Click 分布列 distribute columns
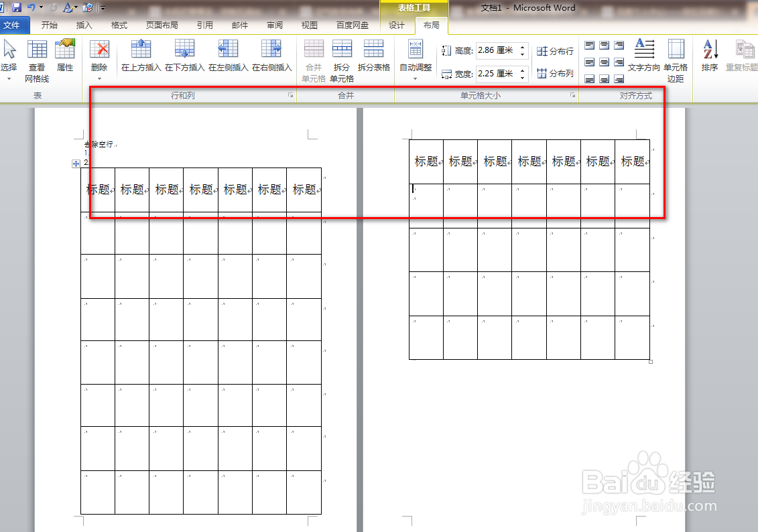 coord(555,74)
